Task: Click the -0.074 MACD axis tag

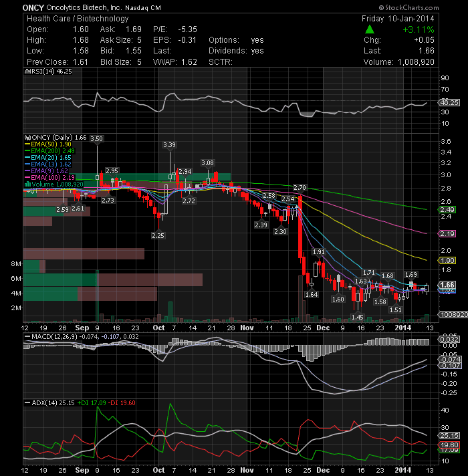Action: coord(450,359)
